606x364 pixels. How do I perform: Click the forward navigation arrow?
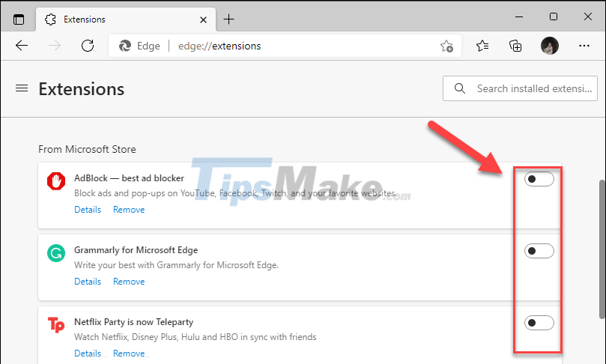point(55,46)
